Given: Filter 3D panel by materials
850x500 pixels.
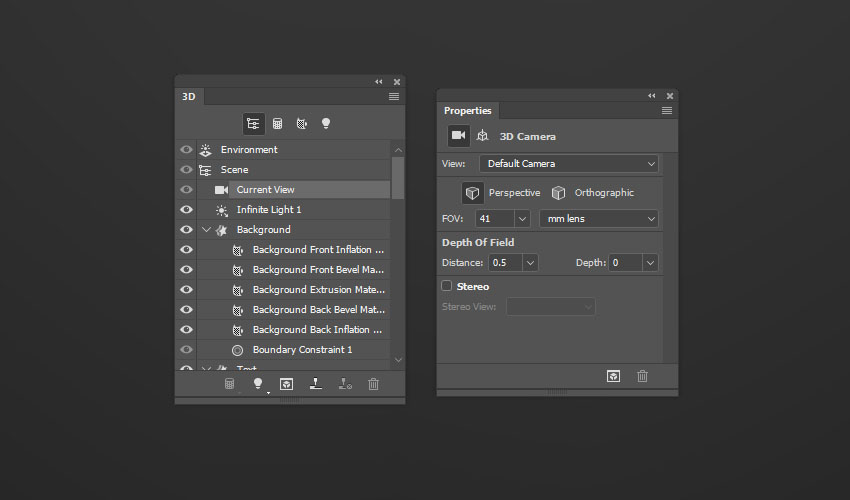Looking at the screenshot, I should click(x=302, y=124).
